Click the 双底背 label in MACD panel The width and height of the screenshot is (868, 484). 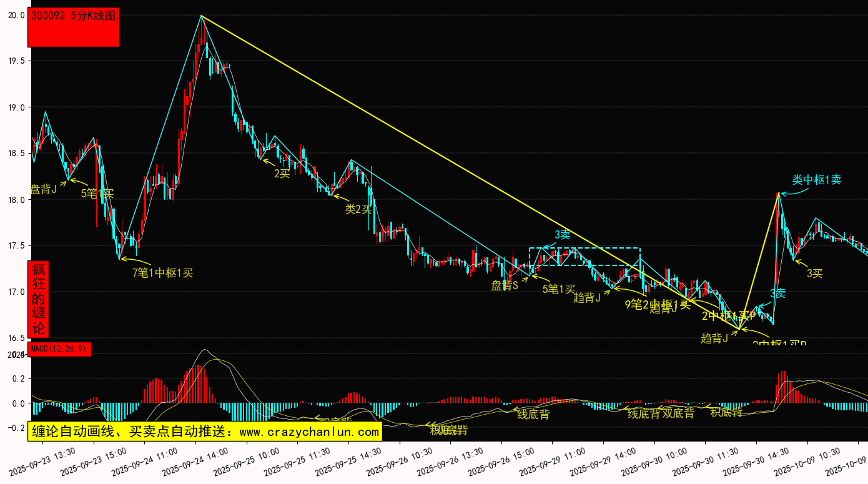point(678,413)
